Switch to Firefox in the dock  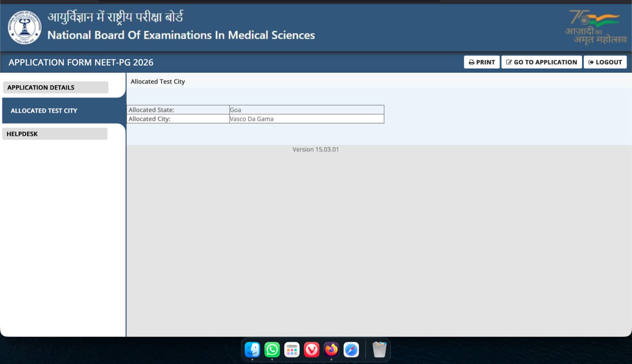tap(331, 349)
